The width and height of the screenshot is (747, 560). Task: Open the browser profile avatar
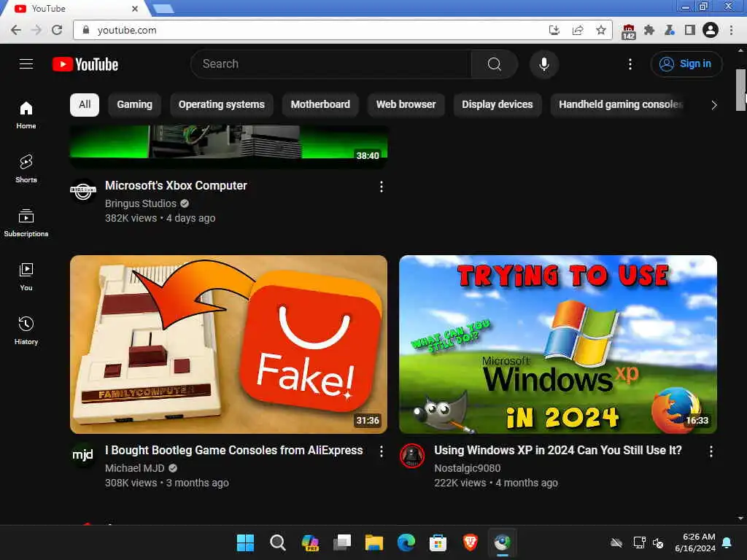711,30
